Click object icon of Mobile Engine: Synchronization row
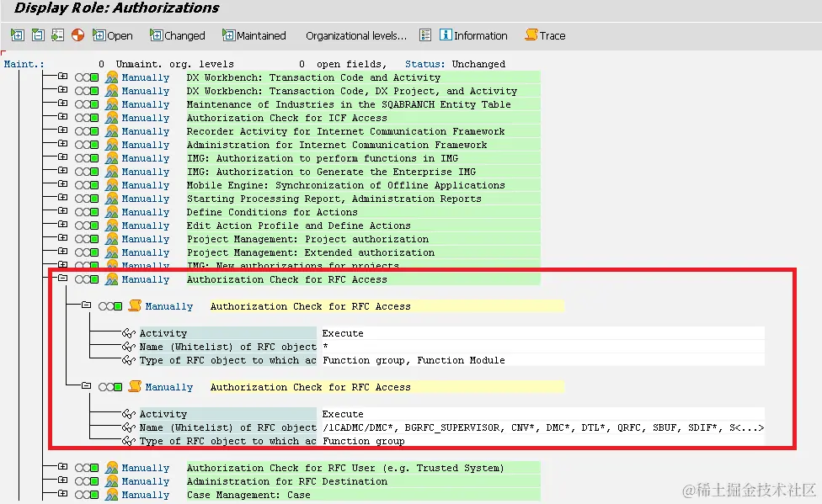 click(112, 185)
